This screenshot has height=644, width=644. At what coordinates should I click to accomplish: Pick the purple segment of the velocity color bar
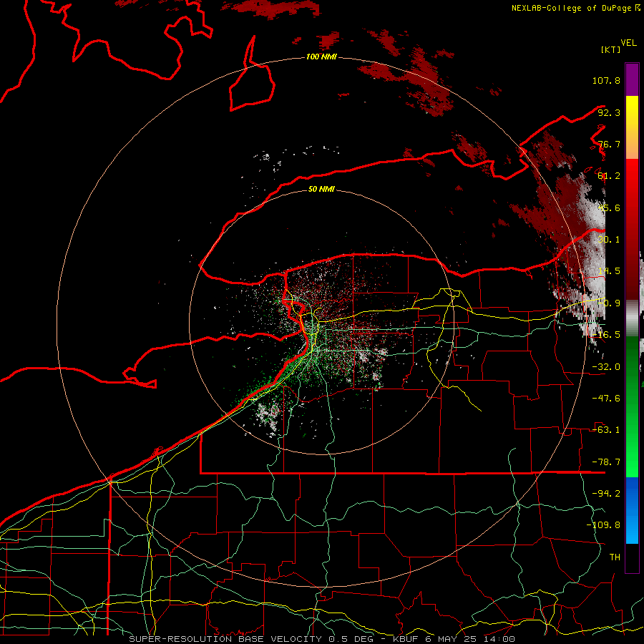click(x=632, y=79)
